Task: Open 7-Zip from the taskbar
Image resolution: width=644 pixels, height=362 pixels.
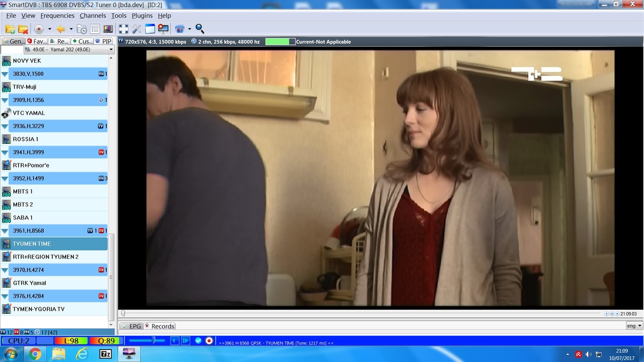Action: [106, 354]
